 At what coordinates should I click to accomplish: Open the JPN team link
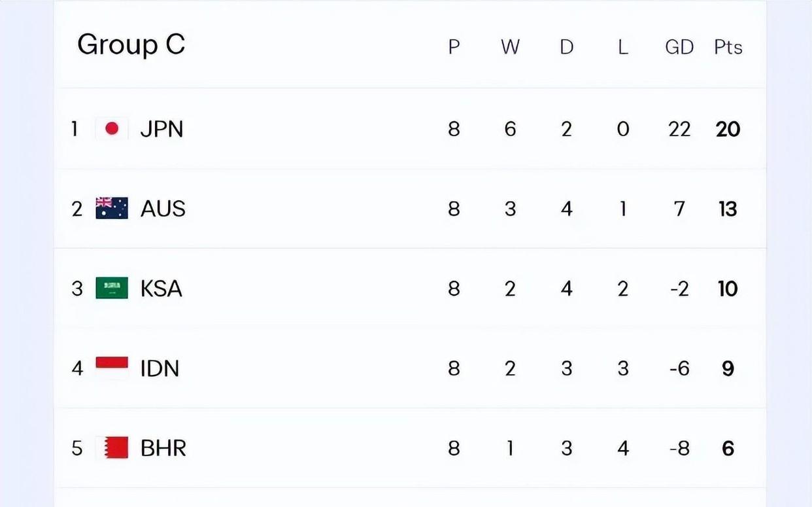tap(161, 129)
